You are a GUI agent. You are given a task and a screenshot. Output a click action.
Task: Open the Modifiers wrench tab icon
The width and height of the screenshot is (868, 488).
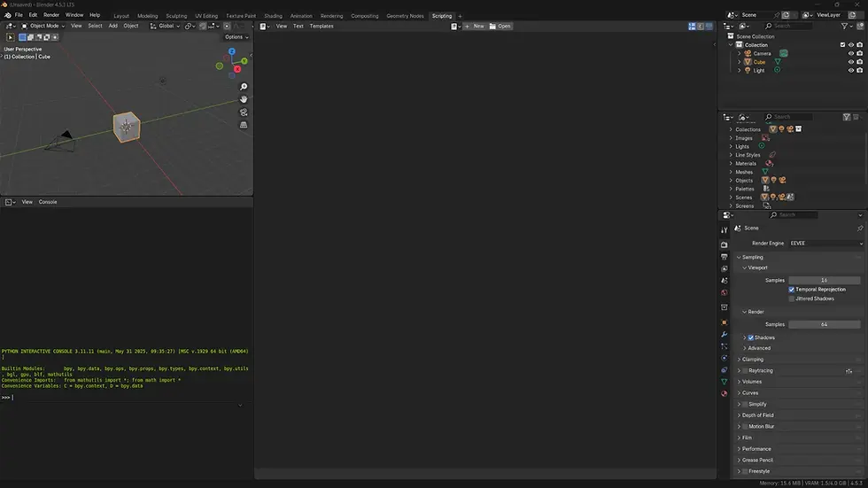725,334
